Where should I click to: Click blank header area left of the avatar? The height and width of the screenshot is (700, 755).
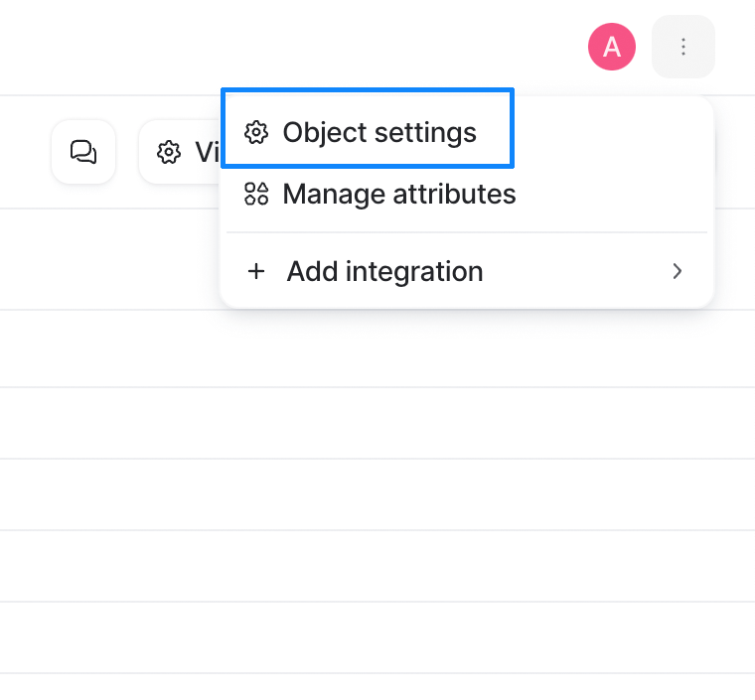(x=289, y=47)
